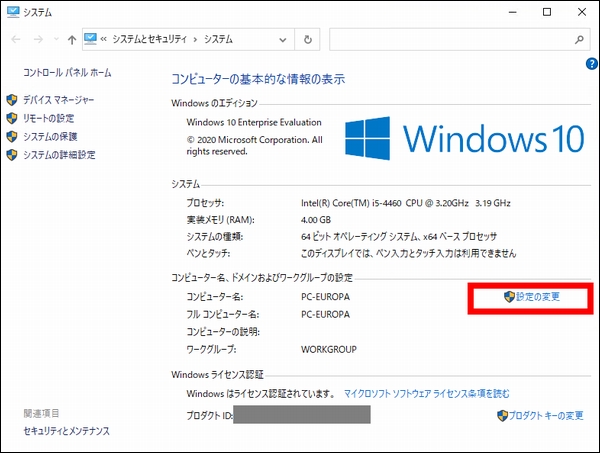Click the first PC-EUROPA next to コンピューター名
This screenshot has height=453, width=600.
tap(325, 297)
